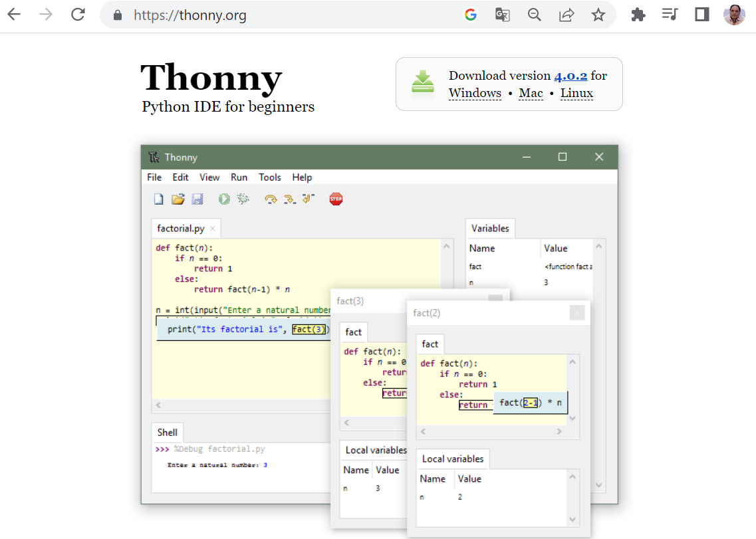Select the Variables panel tab
756x539 pixels.
point(490,229)
